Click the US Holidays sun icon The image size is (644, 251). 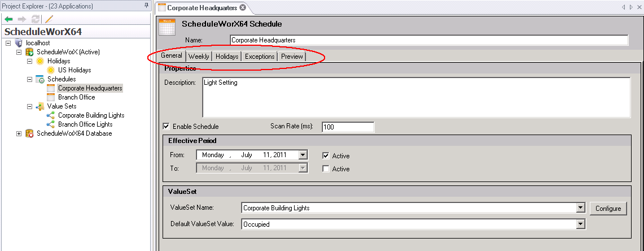point(51,70)
